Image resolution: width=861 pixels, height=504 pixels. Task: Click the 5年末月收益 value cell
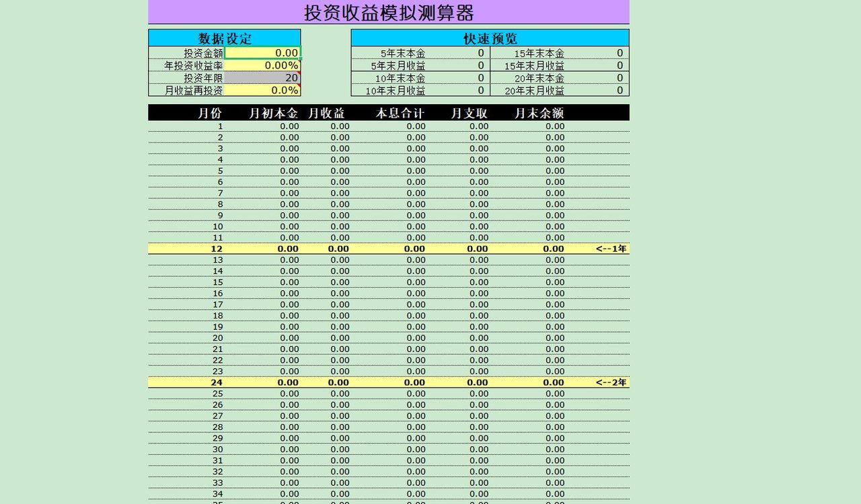coord(480,65)
